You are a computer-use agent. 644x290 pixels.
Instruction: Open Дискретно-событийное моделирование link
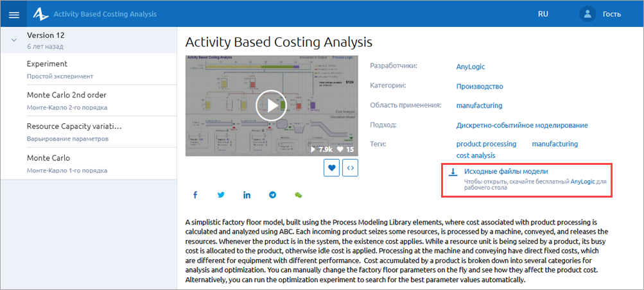[522, 125]
